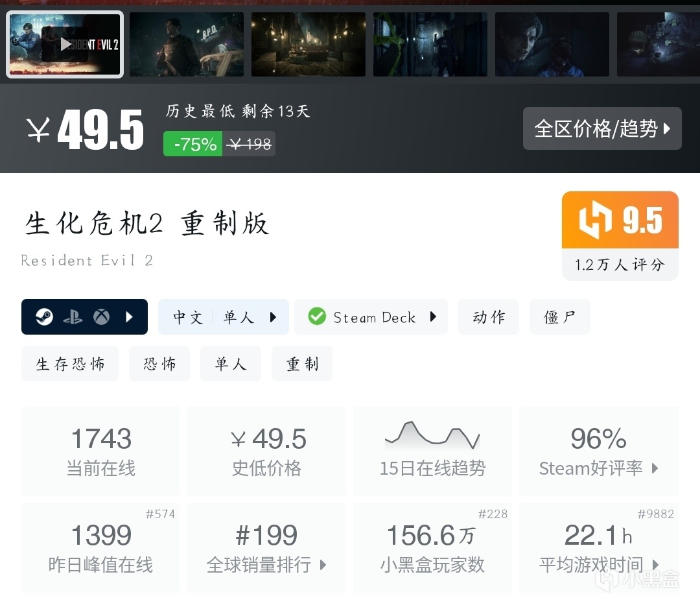
Task: Select the 动作 tag
Action: click(x=489, y=317)
